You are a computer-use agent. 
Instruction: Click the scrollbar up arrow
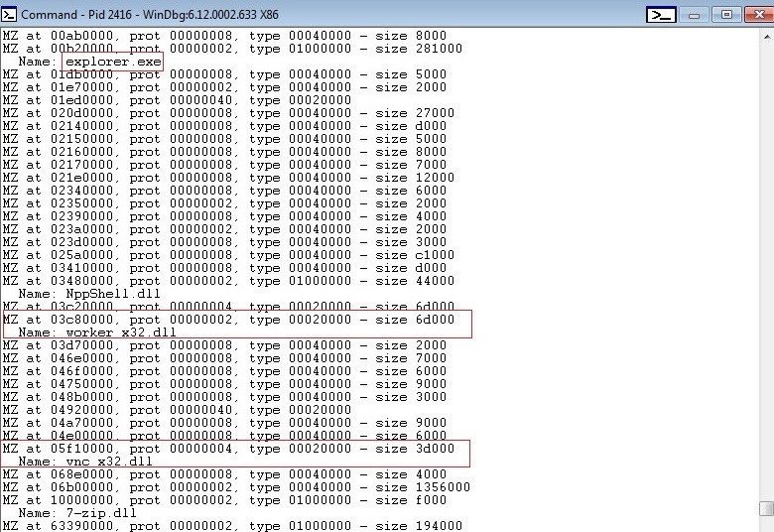tap(767, 37)
